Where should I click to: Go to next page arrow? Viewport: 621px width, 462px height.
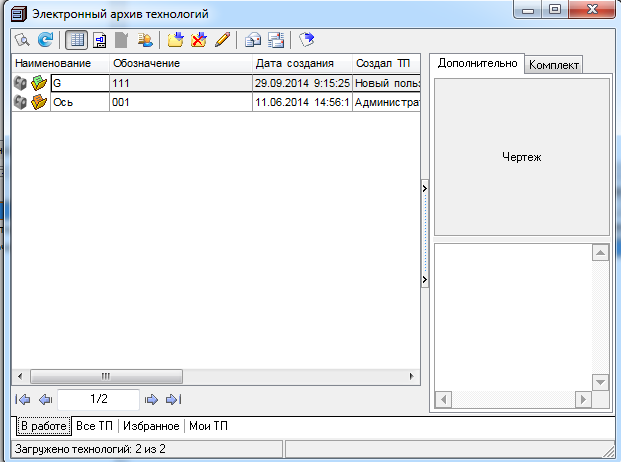pyautogui.click(x=151, y=399)
